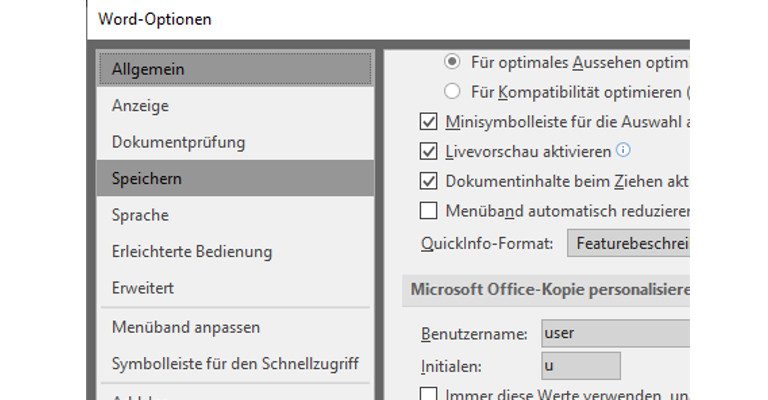Toggle Minisymbolleiste für die Auswahl checkbox
Screen dimensions: 768x400
(429, 122)
